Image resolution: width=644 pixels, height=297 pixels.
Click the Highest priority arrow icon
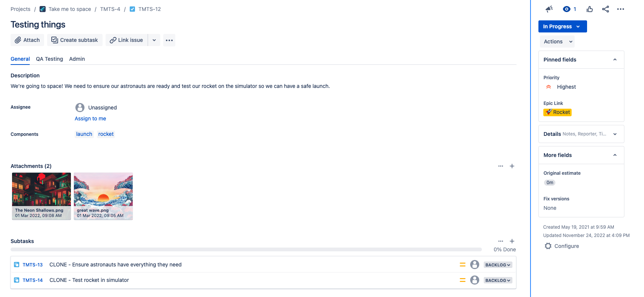tap(549, 87)
